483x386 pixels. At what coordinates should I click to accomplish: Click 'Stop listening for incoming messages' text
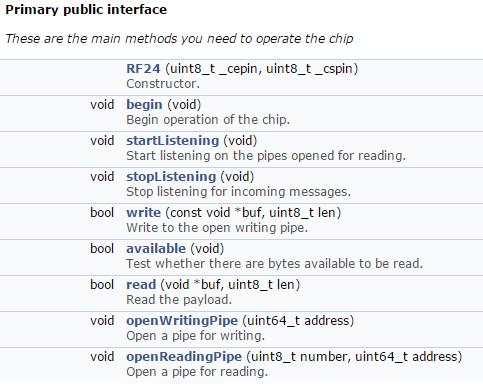click(x=238, y=192)
